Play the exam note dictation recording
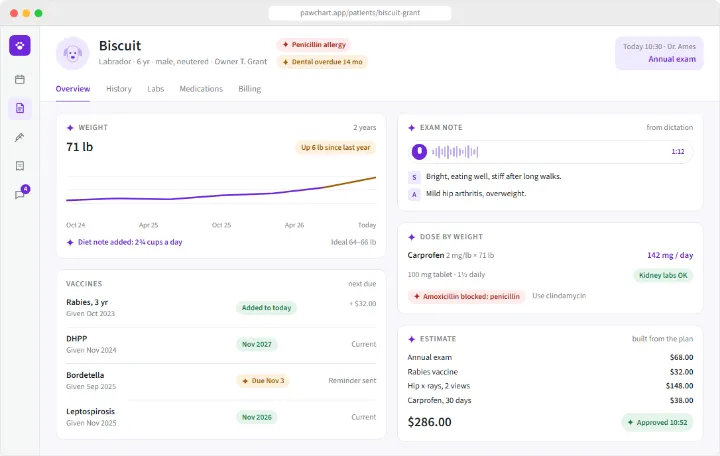Screen dimensions: 720x456 click(419, 152)
